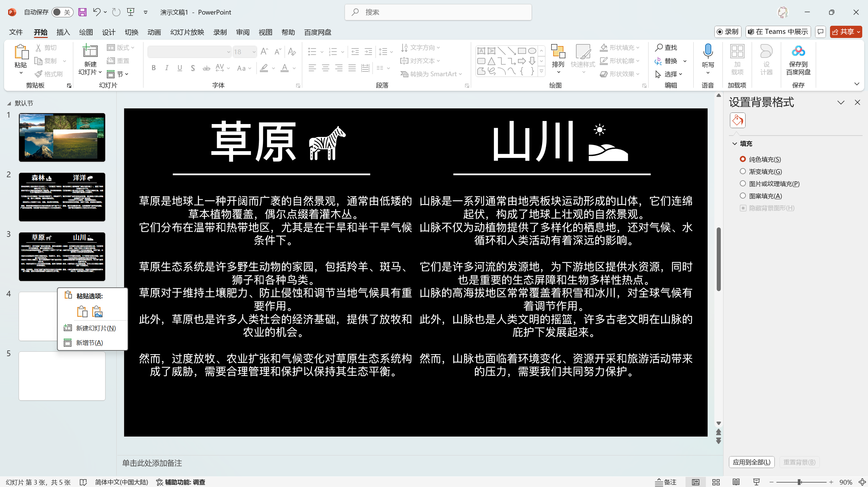This screenshot has width=868, height=487.
Task: Start slideshow from beginning icon in title bar
Action: coord(131,12)
